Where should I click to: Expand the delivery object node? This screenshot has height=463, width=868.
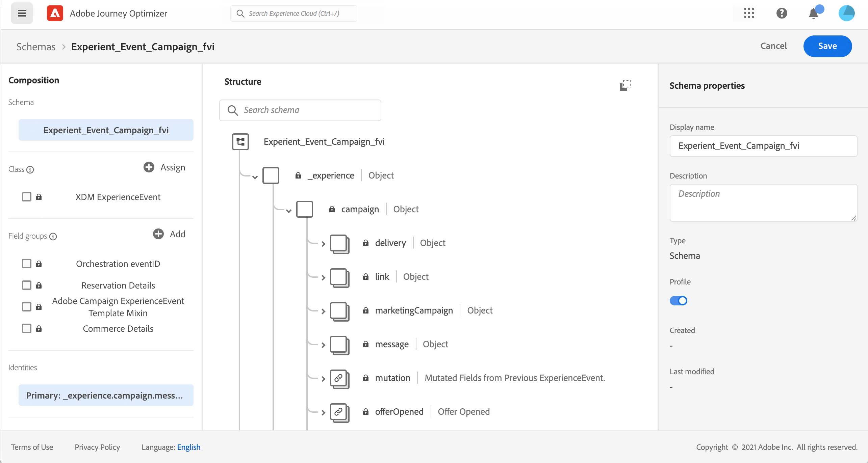pyautogui.click(x=323, y=244)
